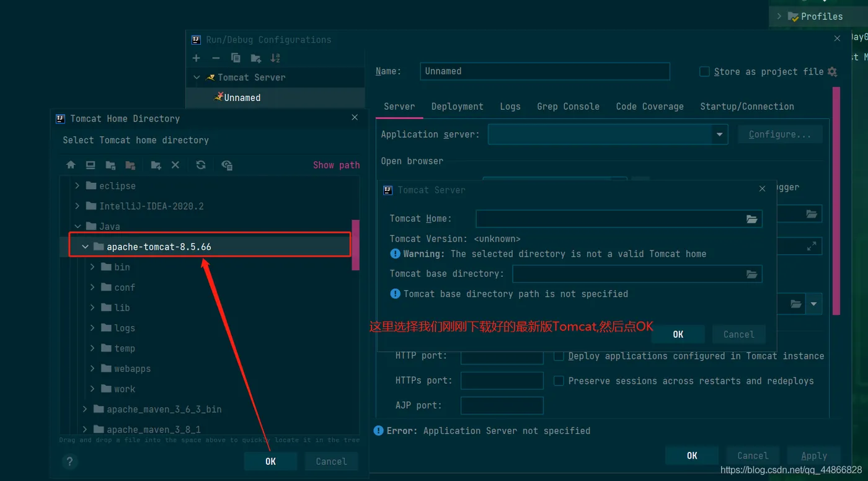Sort configurations alphabetically icon
The image size is (868, 481).
click(275, 58)
